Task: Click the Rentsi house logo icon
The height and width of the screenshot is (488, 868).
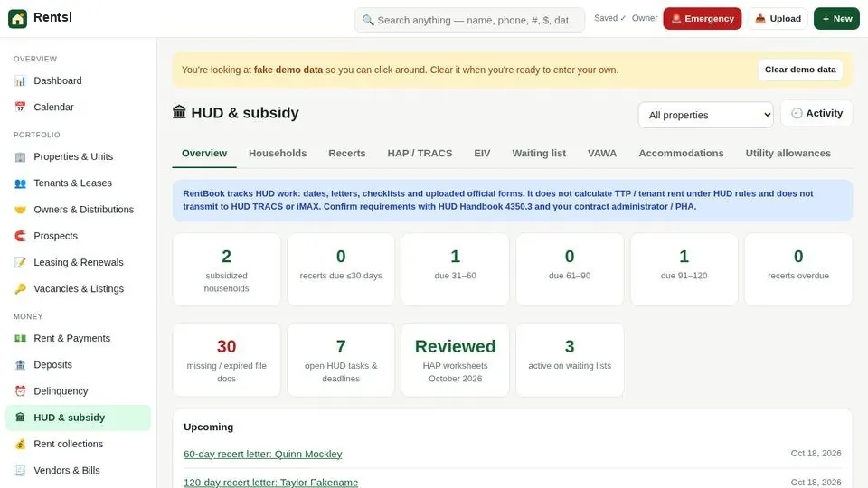Action: [x=17, y=18]
